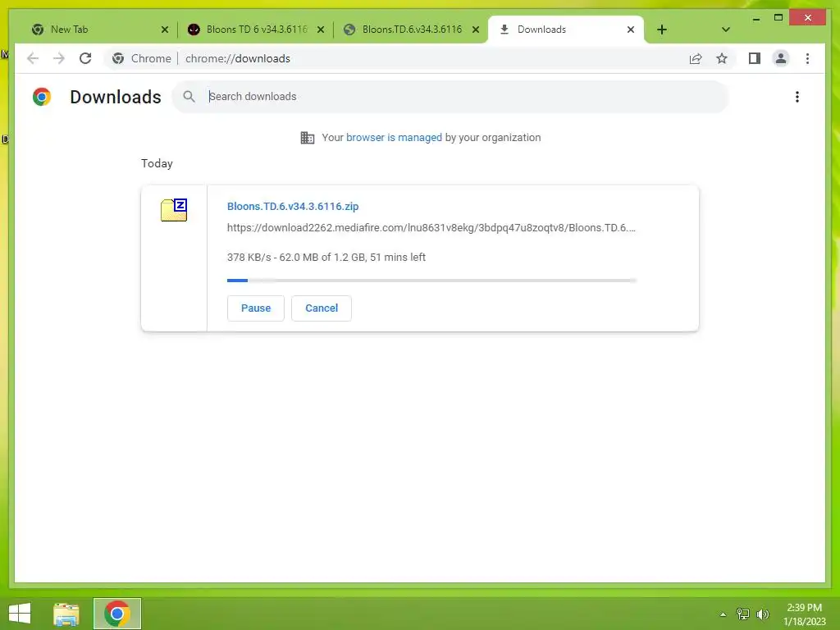Screen dimensions: 840x630
Task: Open the taskbar clock and date
Action: tap(804, 614)
